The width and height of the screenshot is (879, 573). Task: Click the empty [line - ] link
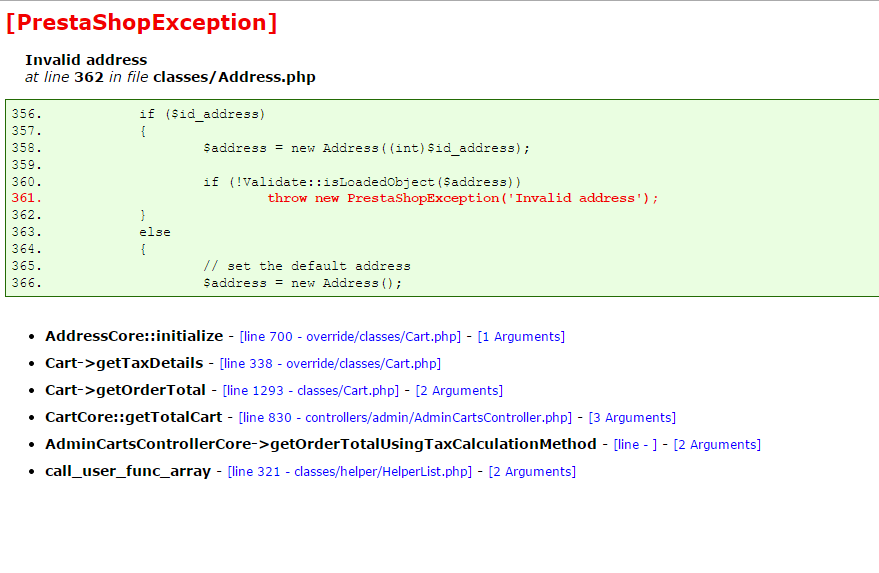click(635, 445)
